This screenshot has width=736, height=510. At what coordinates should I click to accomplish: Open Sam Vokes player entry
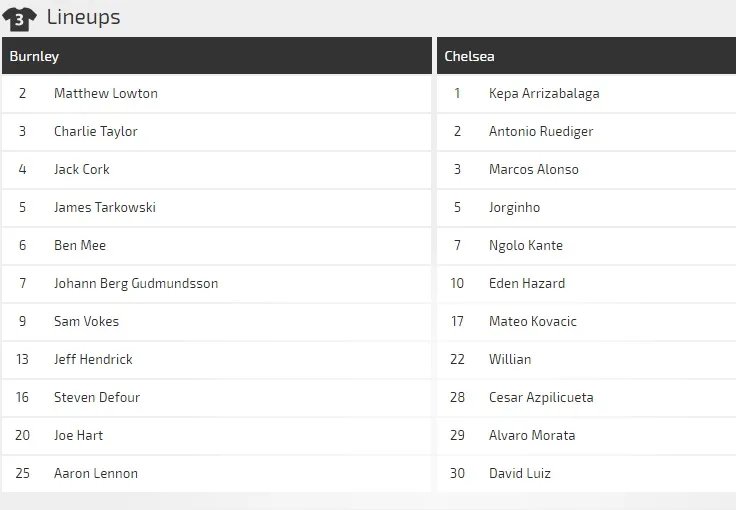click(86, 322)
